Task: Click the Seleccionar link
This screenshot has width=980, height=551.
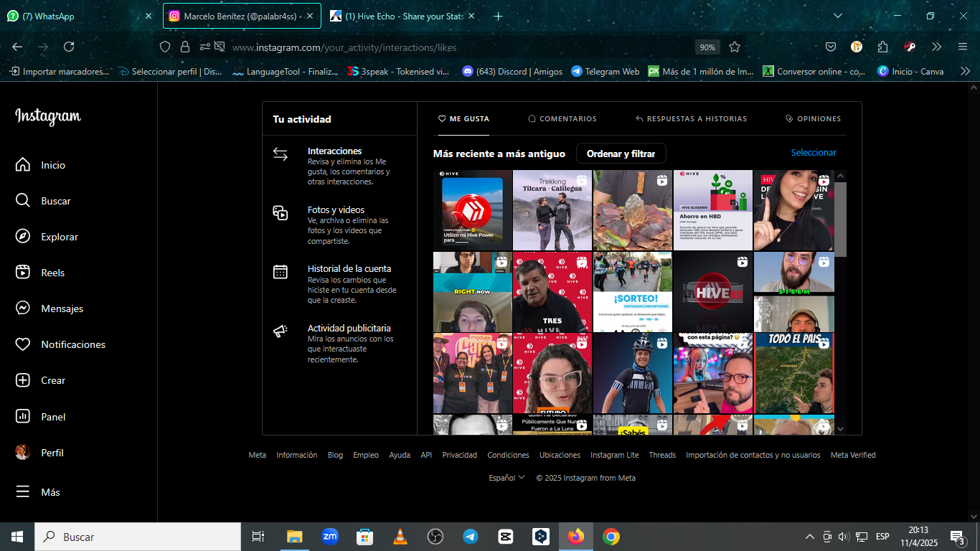Action: (x=814, y=153)
